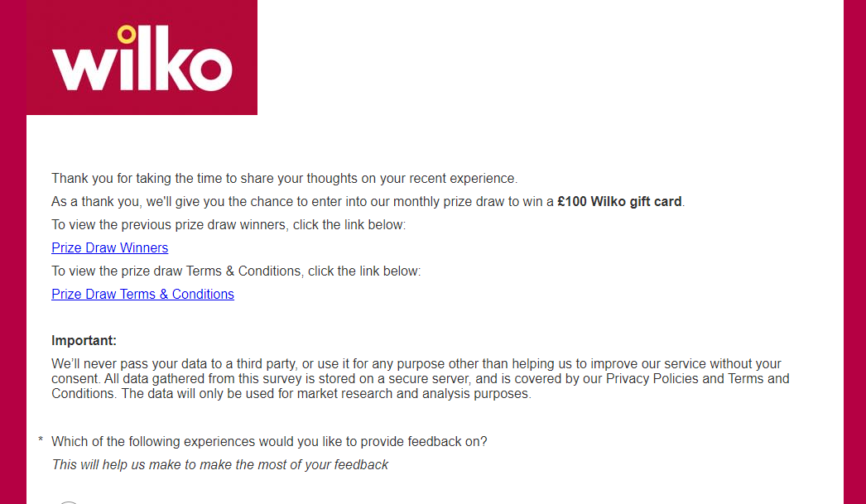The image size is (866, 504).
Task: Click the italic 'This will help us' hint
Action: (x=219, y=465)
